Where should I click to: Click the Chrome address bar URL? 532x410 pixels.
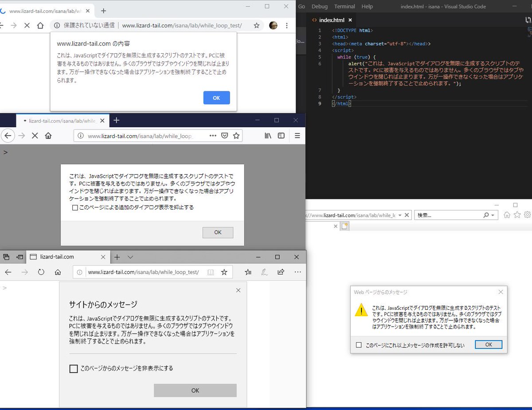point(182,26)
